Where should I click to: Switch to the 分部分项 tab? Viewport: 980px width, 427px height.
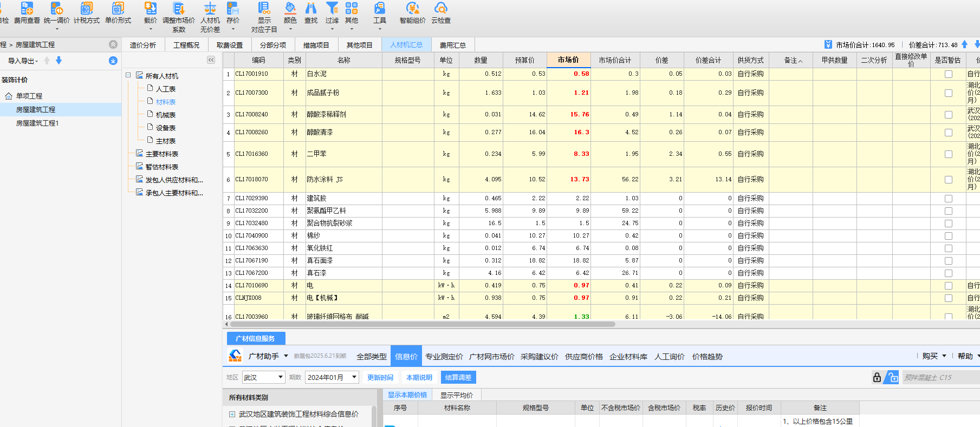pos(273,45)
